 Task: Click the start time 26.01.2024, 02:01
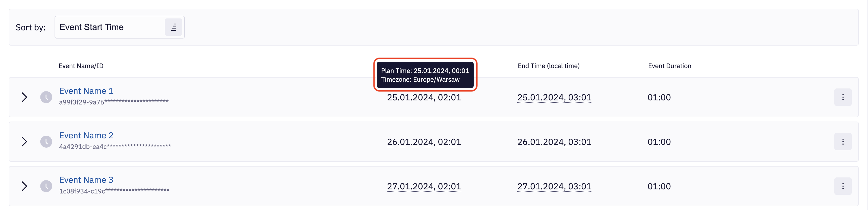[x=424, y=142]
